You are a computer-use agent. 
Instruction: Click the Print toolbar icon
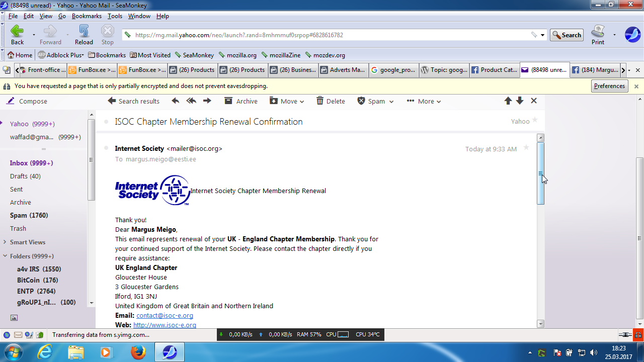point(598,35)
